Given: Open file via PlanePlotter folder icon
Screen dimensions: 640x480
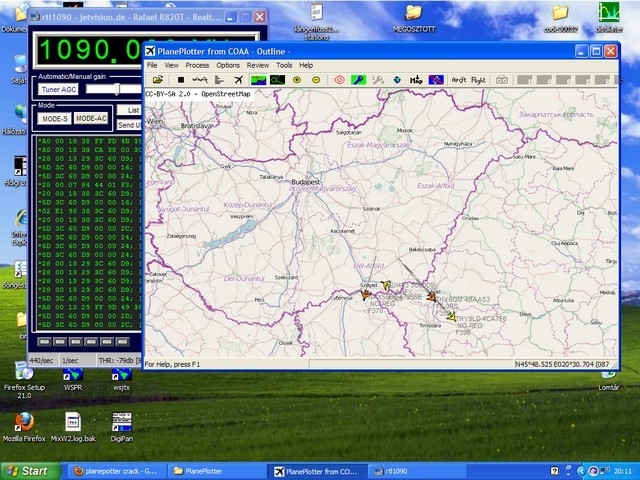Looking at the screenshot, I should 158,80.
